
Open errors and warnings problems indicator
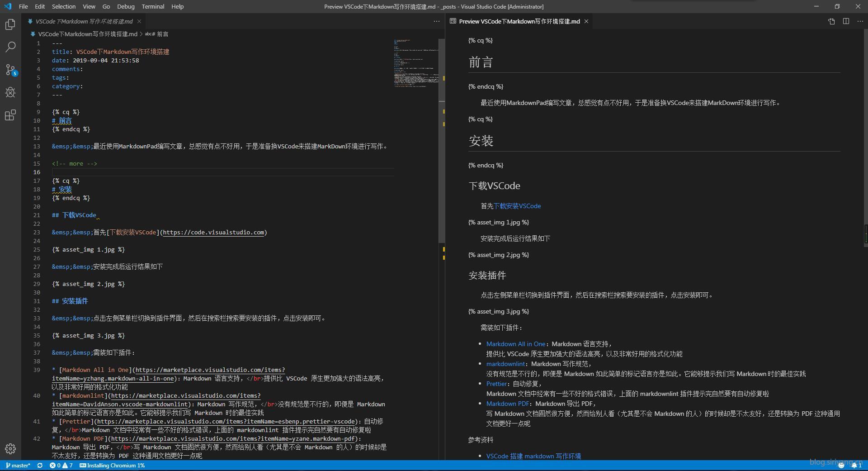click(61, 466)
